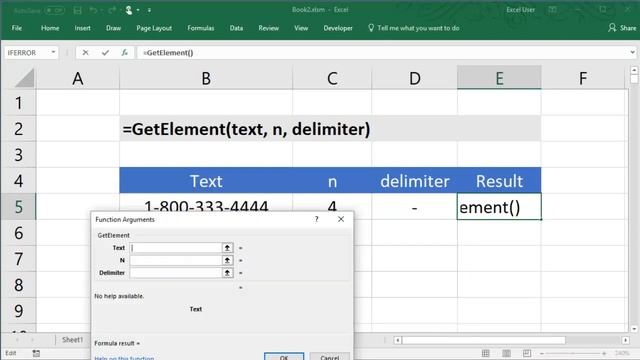Open Help on this function link
This screenshot has width=640, height=360.
click(x=124, y=358)
